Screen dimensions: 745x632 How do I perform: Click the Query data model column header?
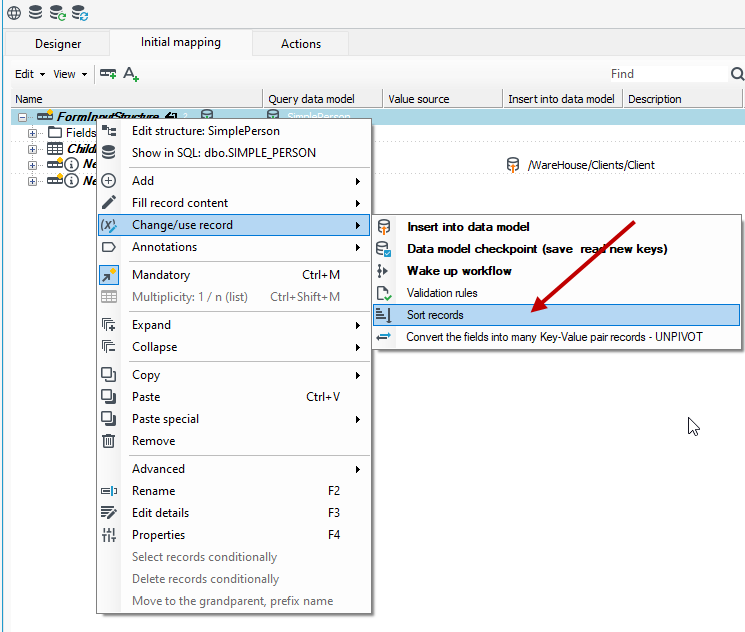coord(323,99)
